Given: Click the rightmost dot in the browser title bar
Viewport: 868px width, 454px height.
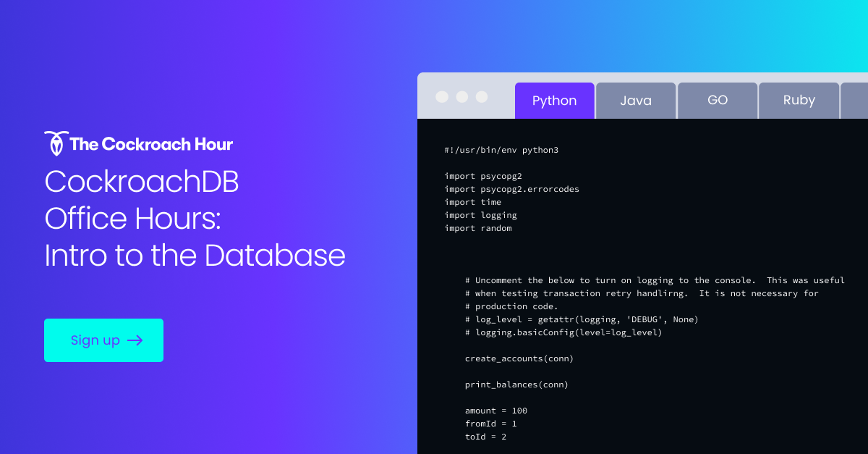Looking at the screenshot, I should [x=481, y=95].
